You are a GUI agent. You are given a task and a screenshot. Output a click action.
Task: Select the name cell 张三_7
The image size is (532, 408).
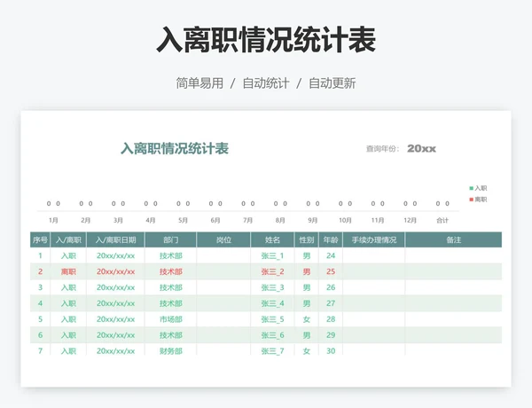tap(272, 350)
